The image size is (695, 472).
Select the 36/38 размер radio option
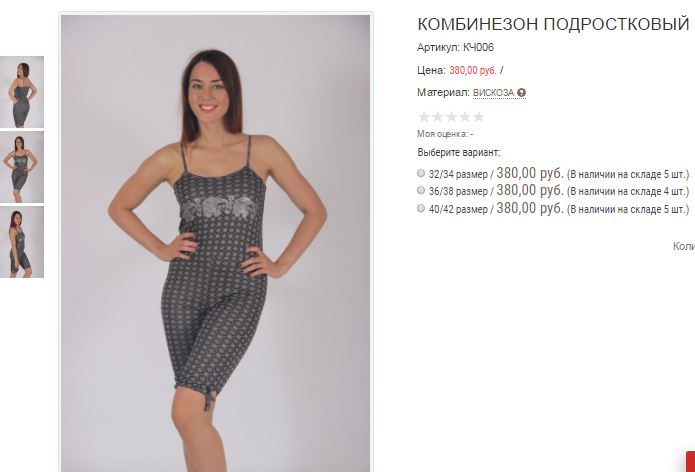[x=421, y=191]
